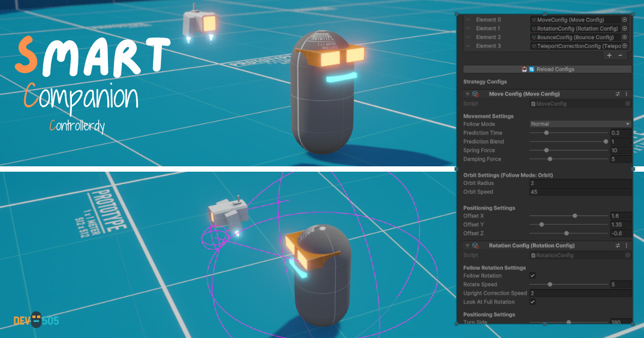
Task: Open object picker for Element 0 MoveConfig
Action: click(x=625, y=20)
